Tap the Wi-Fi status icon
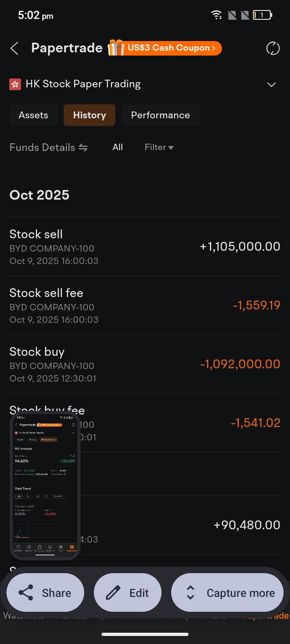 click(x=216, y=15)
